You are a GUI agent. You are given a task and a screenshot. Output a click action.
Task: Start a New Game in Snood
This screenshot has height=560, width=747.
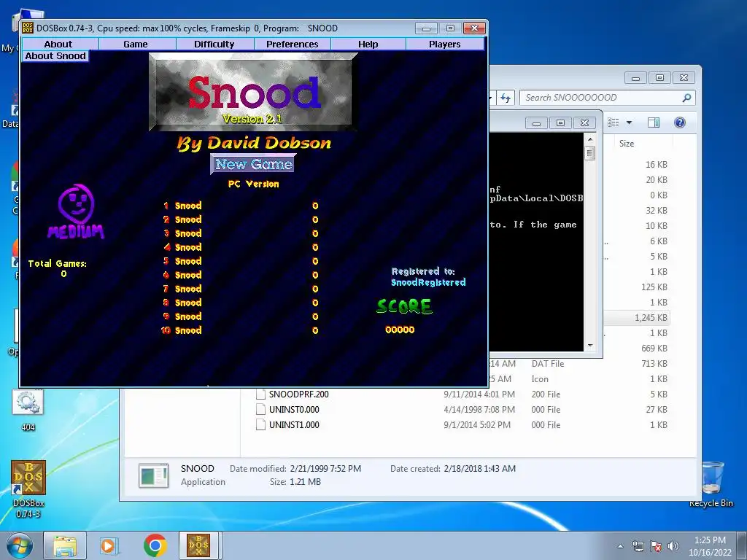pos(253,164)
